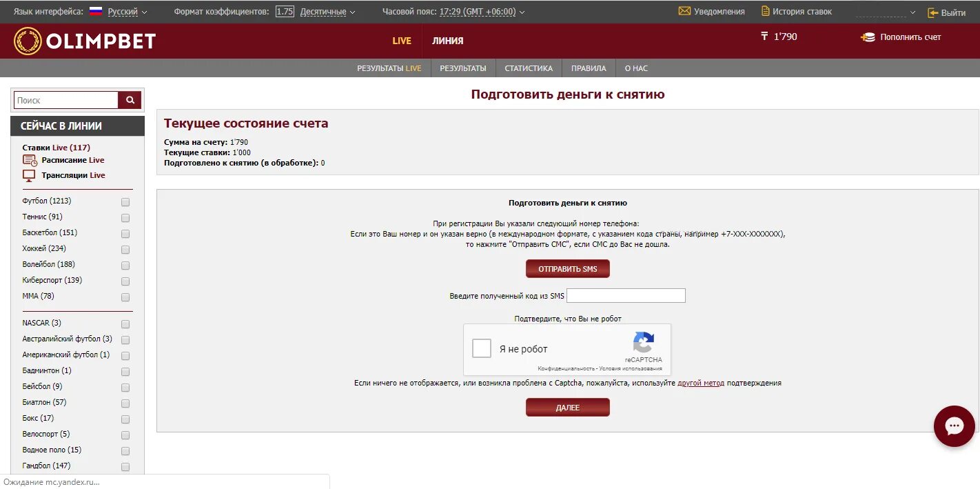Check the Я не робот captcha checkbox

pos(481,348)
